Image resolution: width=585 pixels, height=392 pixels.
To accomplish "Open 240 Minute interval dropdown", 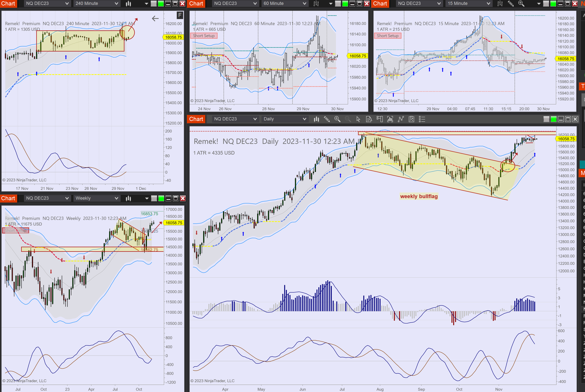I will (x=97, y=4).
